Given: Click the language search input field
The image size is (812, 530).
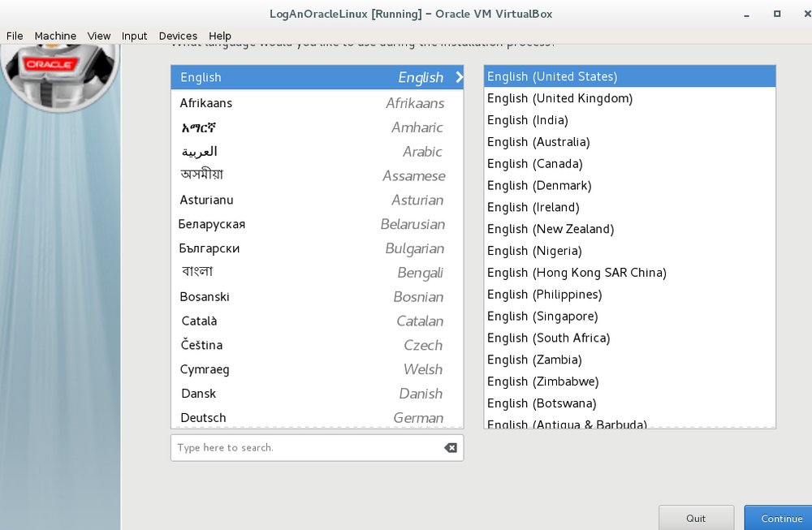Looking at the screenshot, I should pos(317,448).
